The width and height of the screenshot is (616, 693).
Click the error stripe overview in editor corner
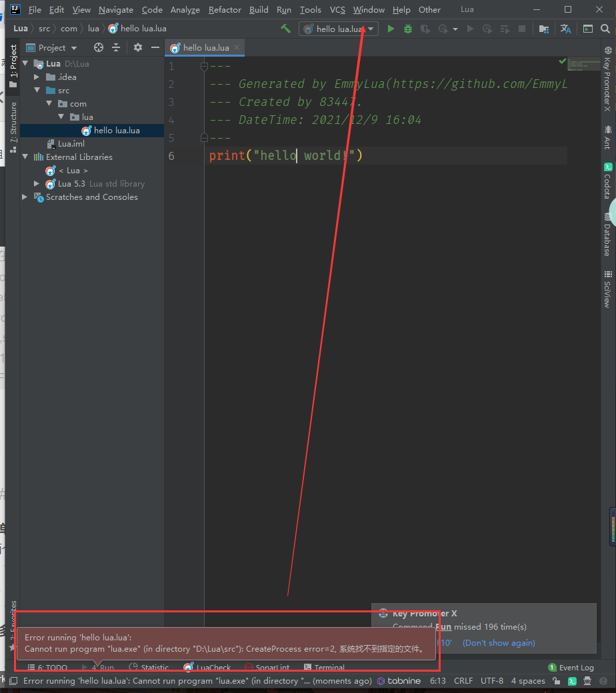pos(584,65)
